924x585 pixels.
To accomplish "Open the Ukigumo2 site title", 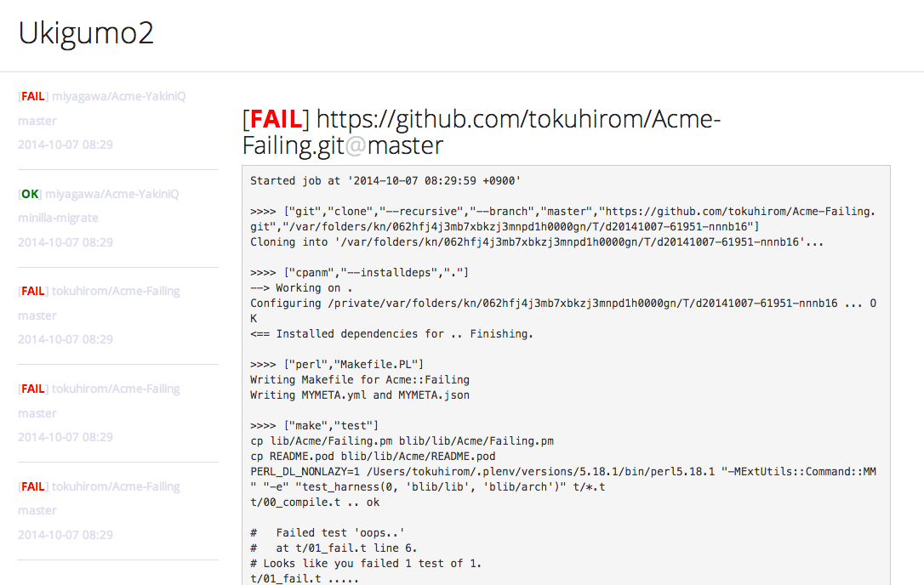I will point(86,33).
